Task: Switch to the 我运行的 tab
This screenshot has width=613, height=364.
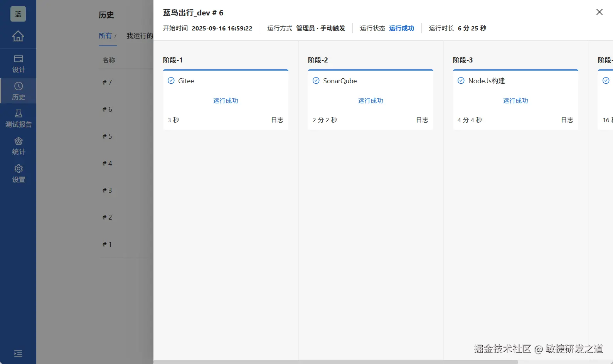Action: 140,36
